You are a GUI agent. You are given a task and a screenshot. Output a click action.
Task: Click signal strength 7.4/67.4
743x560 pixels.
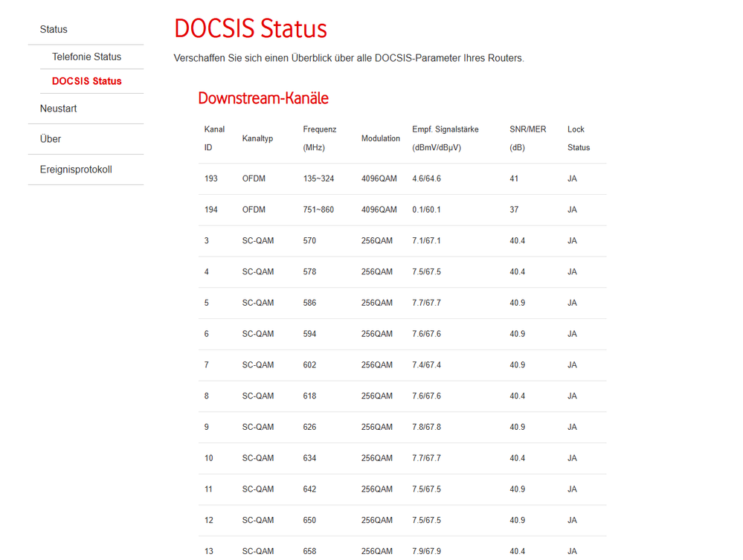426,365
